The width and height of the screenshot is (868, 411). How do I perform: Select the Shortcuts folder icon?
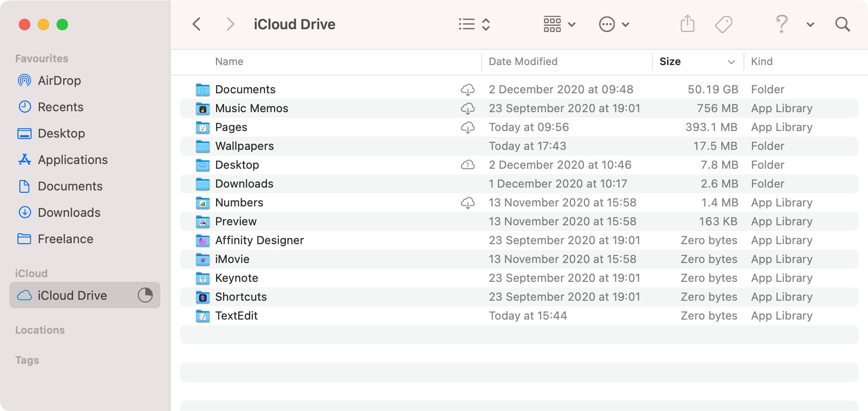point(203,297)
